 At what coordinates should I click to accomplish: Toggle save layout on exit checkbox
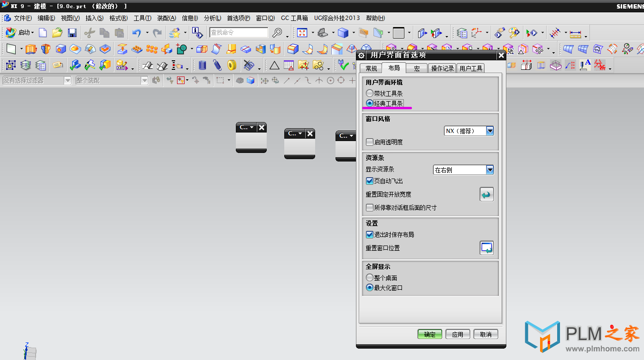point(370,235)
